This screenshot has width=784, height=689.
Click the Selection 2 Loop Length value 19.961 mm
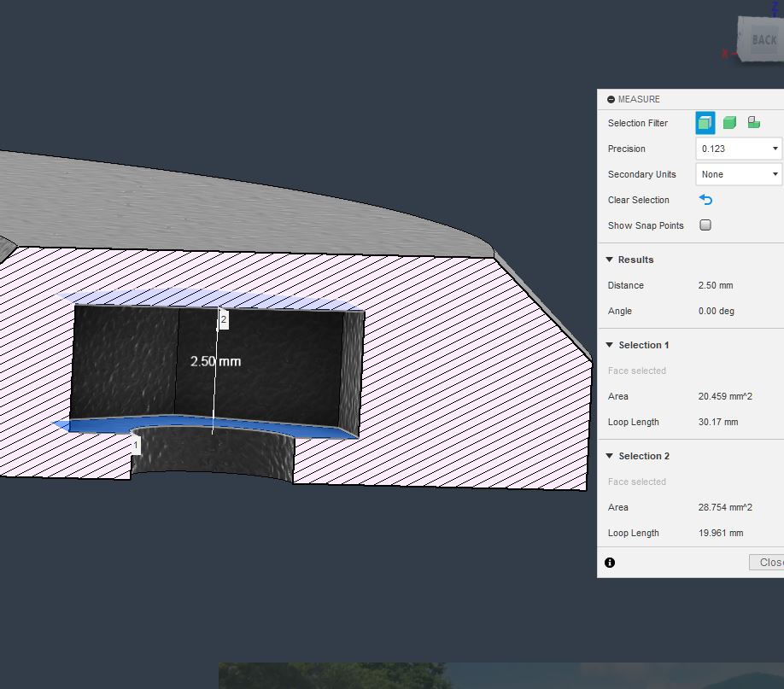click(720, 533)
